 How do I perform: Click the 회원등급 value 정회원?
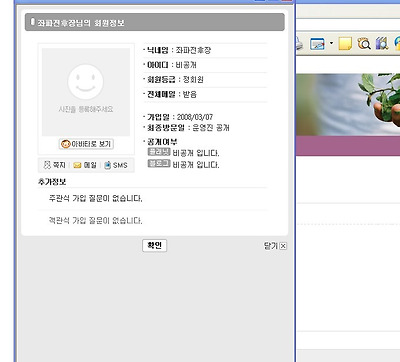(193, 79)
